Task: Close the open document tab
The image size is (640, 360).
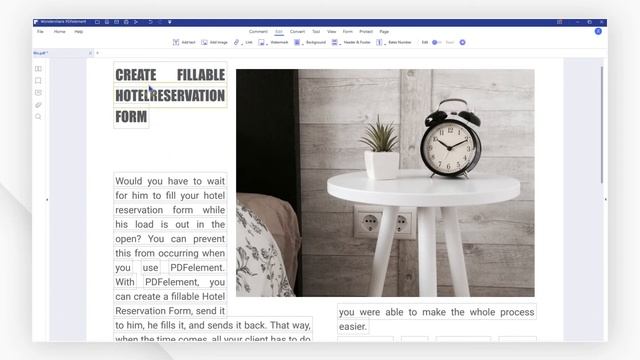Action: [90, 53]
